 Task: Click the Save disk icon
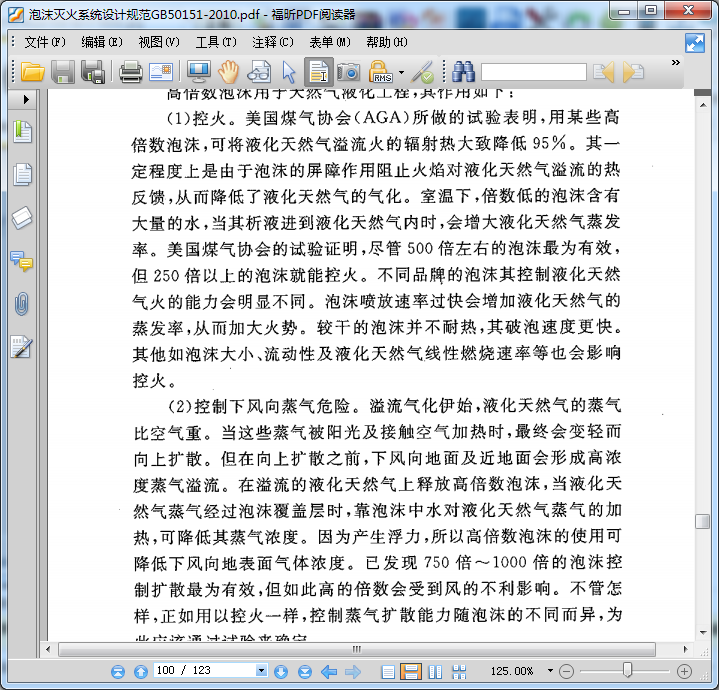tap(62, 72)
